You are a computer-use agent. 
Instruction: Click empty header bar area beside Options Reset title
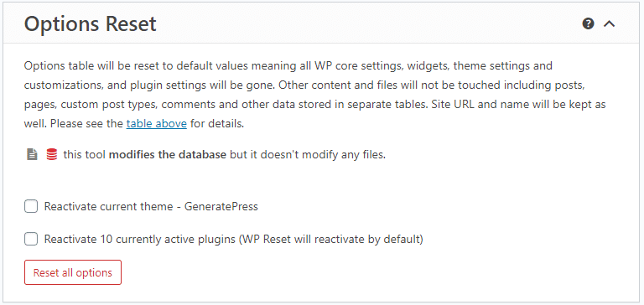pos(370,23)
